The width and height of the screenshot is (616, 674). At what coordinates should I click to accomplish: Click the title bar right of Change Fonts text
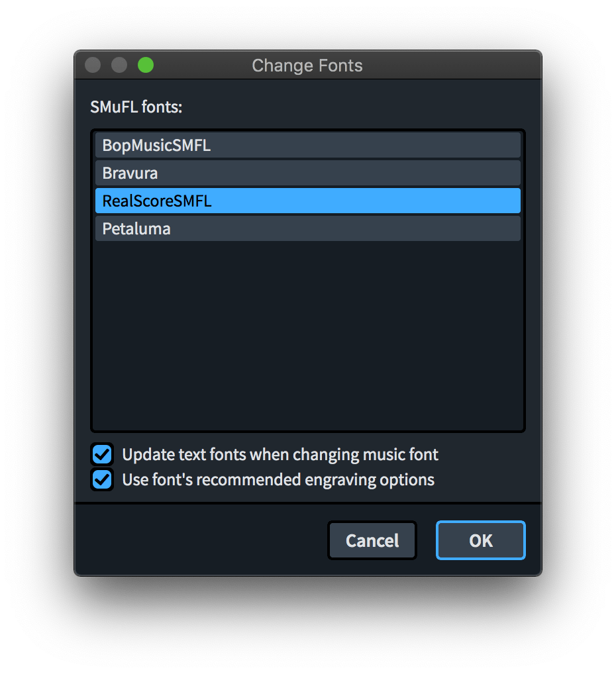pyautogui.click(x=452, y=66)
